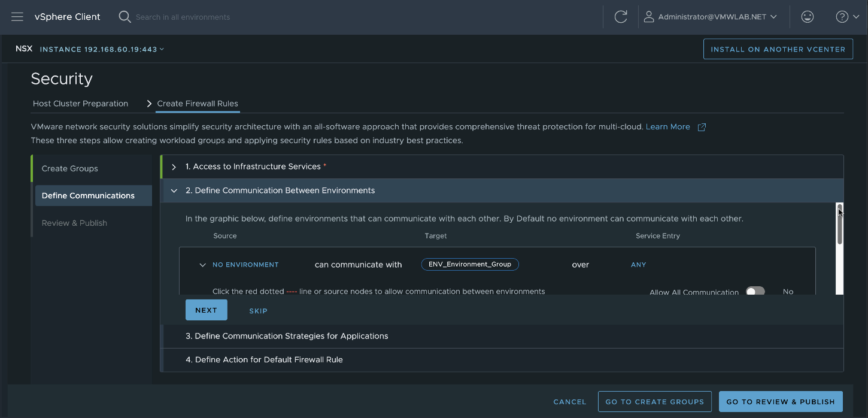868x418 pixels.
Task: Click Go To Create Groups button
Action: click(x=655, y=402)
